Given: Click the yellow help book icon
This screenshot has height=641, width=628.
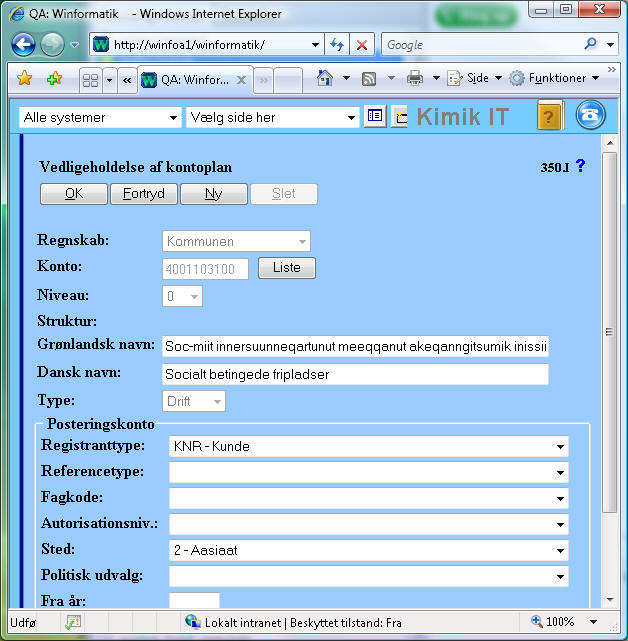Looking at the screenshot, I should pos(550,115).
